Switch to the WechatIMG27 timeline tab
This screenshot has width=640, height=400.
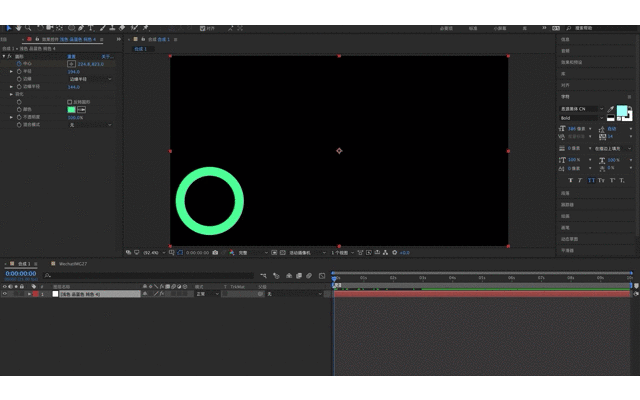click(73, 264)
